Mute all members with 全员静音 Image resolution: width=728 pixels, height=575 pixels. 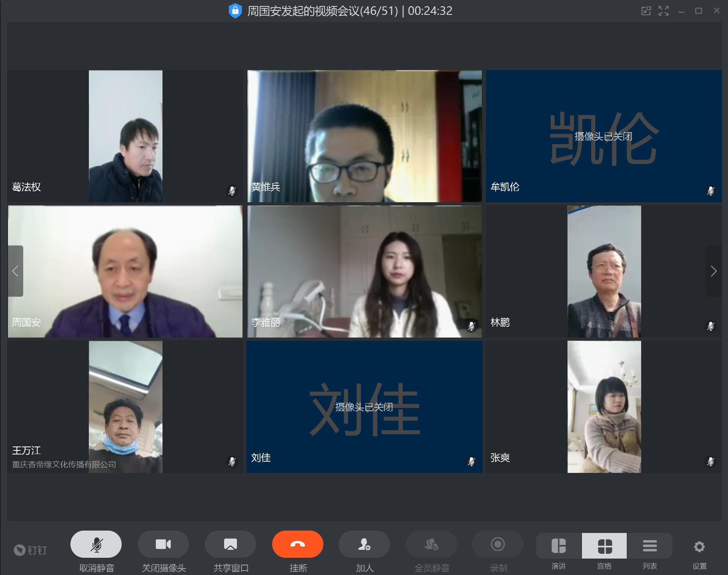(431, 544)
